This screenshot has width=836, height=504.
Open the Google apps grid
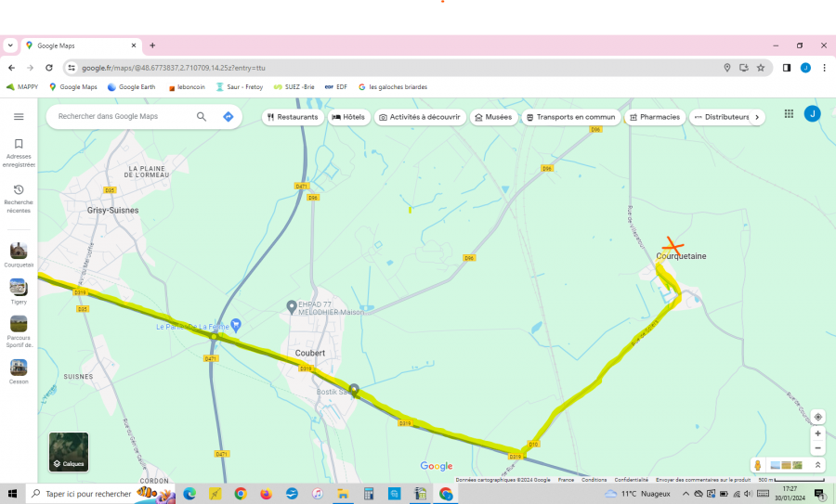(789, 113)
